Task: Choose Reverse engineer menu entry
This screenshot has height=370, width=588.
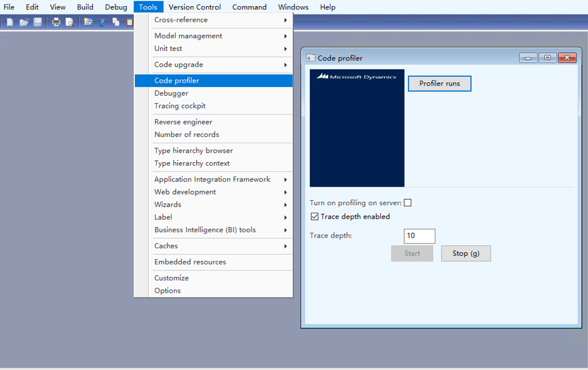Action: click(213, 122)
